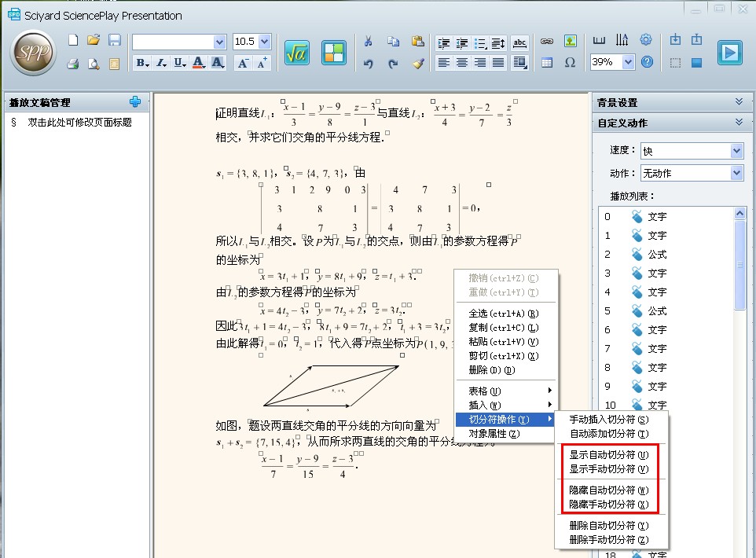Align text to the left

pos(443,62)
